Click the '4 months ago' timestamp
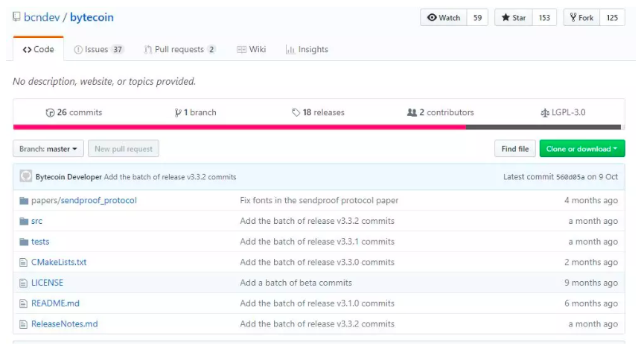This screenshot has width=644, height=360. pyautogui.click(x=591, y=200)
